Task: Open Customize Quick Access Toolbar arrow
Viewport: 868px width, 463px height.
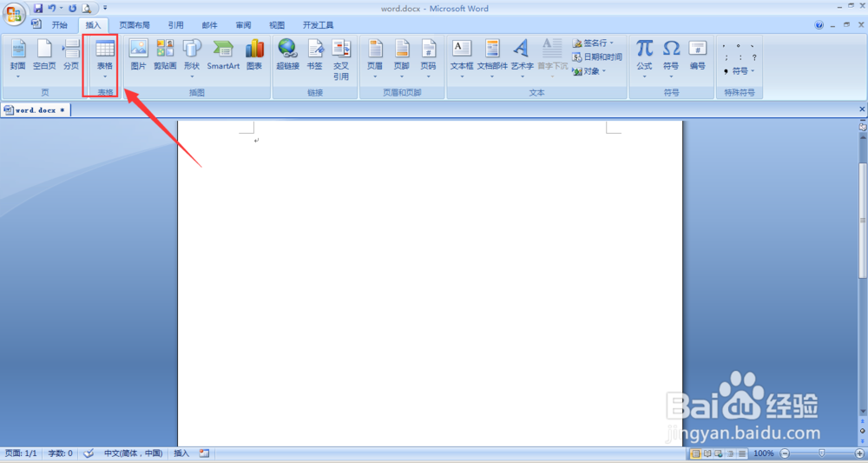Action: [105, 9]
